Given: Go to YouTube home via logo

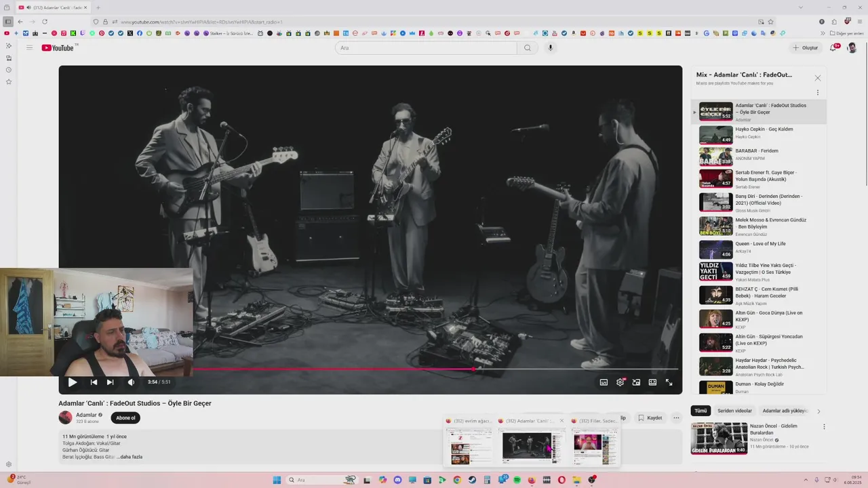Looking at the screenshot, I should pyautogui.click(x=59, y=47).
